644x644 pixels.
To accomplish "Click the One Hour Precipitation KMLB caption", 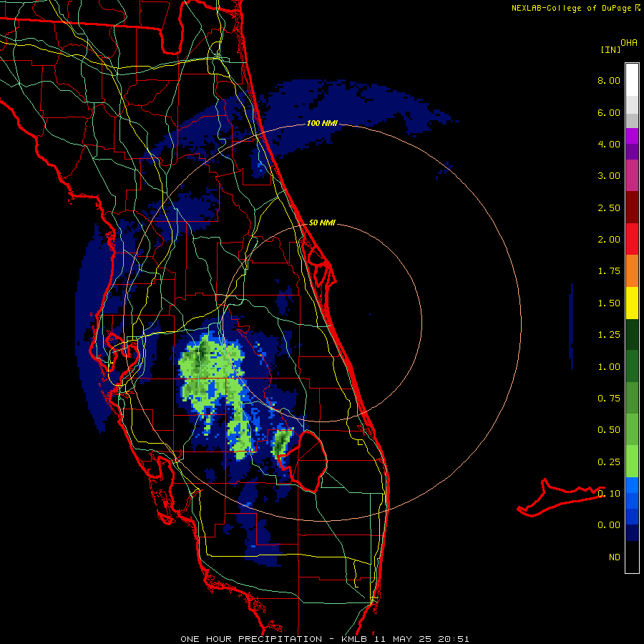I will [324, 639].
